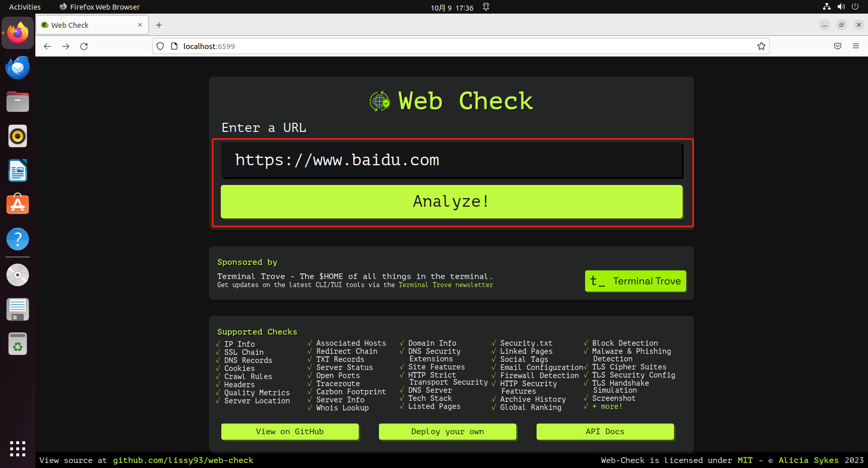Save page to Pocket
The height and width of the screenshot is (468, 868).
[x=838, y=46]
